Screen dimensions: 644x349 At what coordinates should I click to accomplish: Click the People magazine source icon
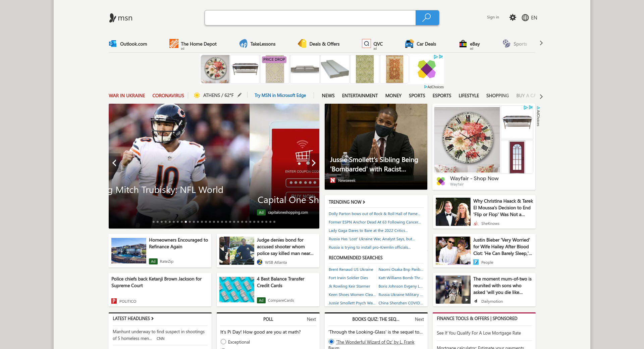tap(476, 262)
